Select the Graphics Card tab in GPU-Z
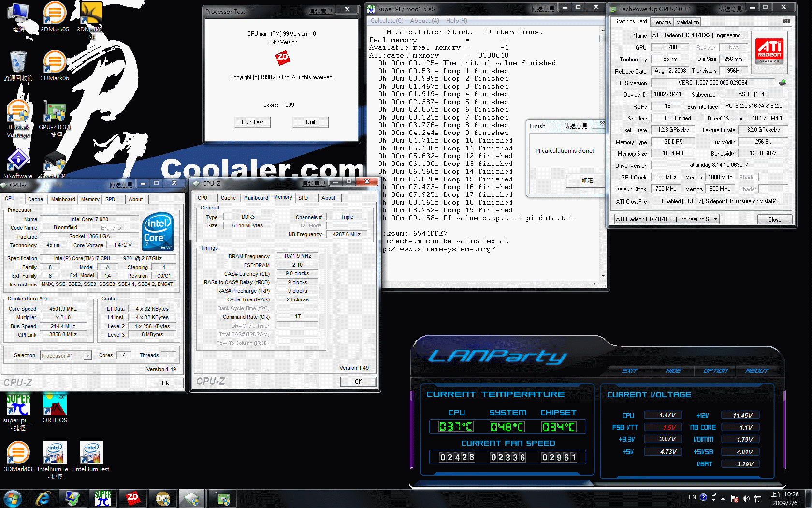This screenshot has width=812, height=508. [x=630, y=21]
